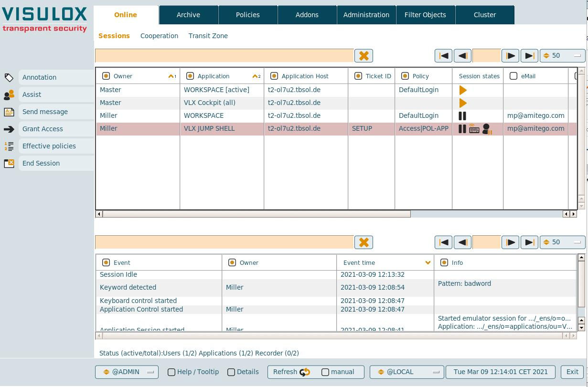This screenshot has width=588, height=387.
Task: Enable the Help / Tooltip checkbox
Action: pos(171,372)
